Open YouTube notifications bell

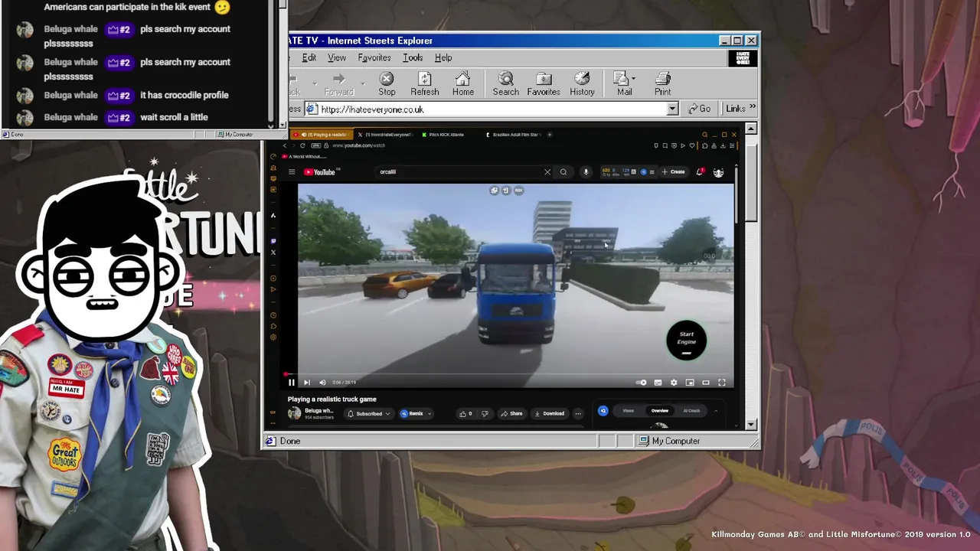point(700,172)
